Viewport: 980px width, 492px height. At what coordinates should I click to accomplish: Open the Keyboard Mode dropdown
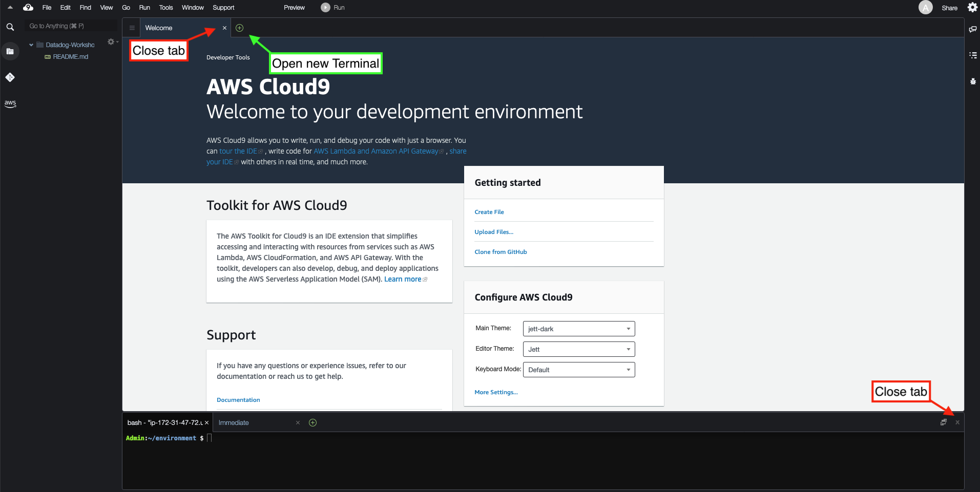pos(579,370)
